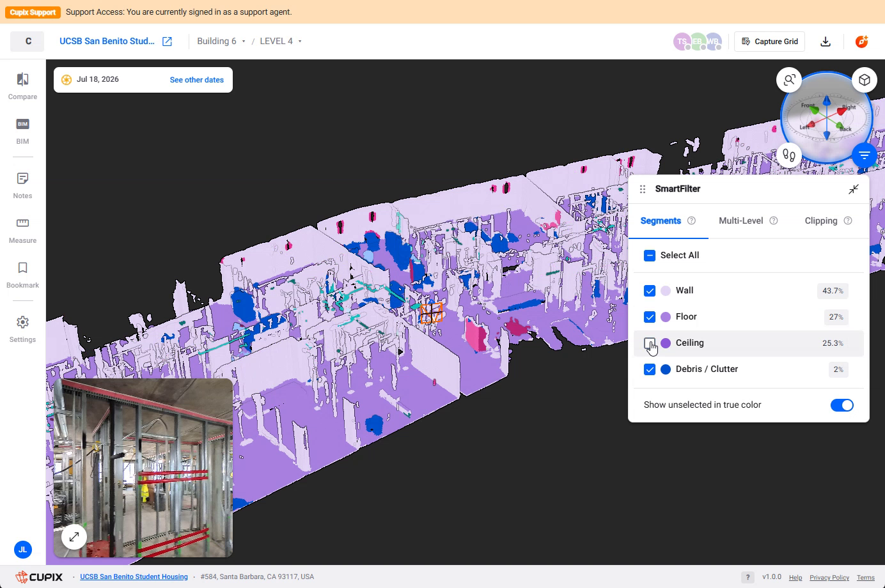
Task: Open the JL user avatar menu
Action: (x=22, y=550)
